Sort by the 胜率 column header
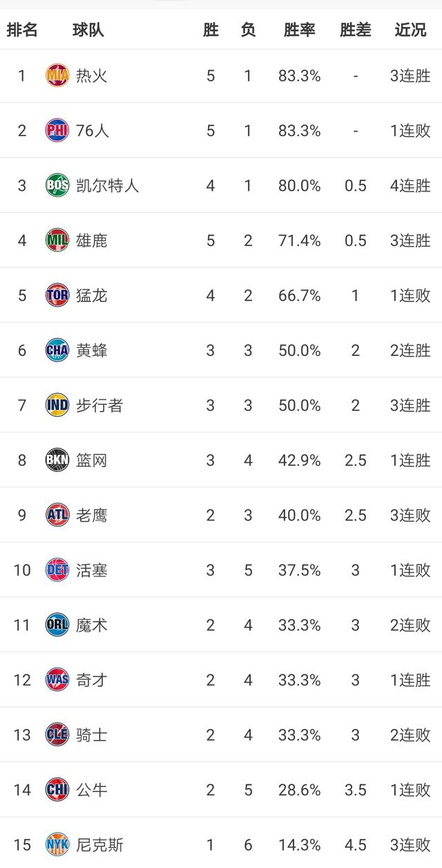The image size is (442, 868). (x=299, y=30)
